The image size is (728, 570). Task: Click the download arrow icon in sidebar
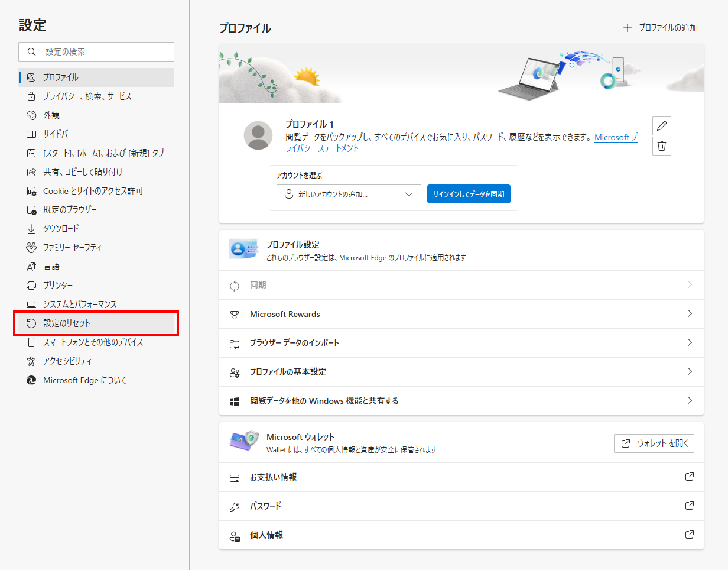[31, 229]
